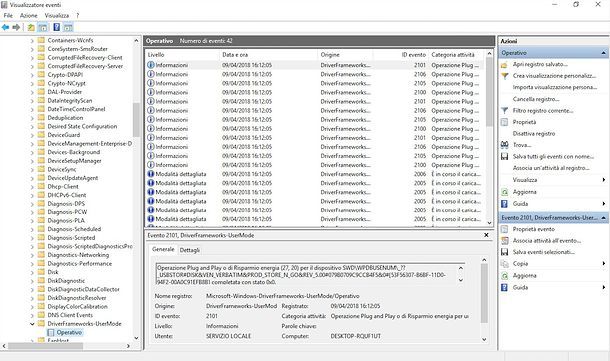This screenshot has height=361, width=610.
Task: Sort events by ID evento column header
Action: pos(401,55)
